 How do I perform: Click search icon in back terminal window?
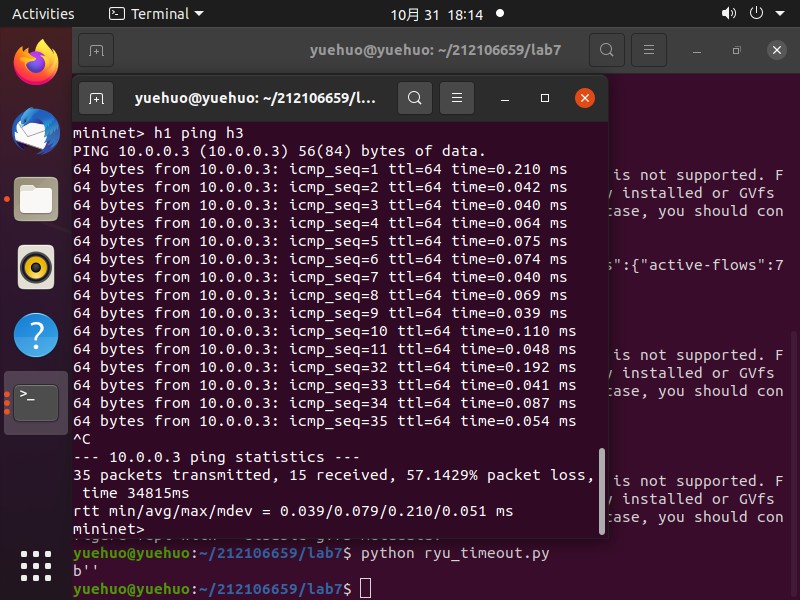click(607, 50)
